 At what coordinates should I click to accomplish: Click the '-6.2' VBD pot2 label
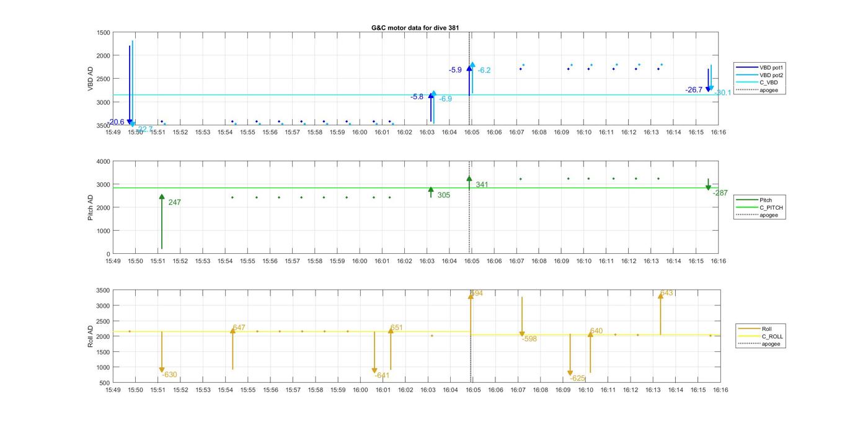(x=484, y=70)
